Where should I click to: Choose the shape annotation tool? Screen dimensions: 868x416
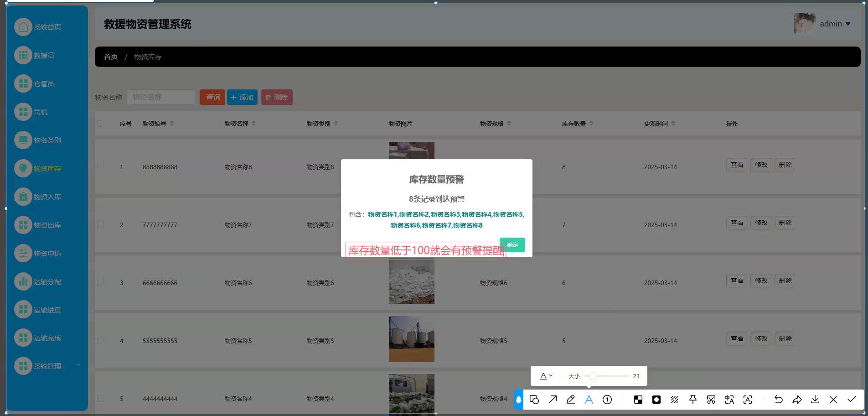[534, 400]
